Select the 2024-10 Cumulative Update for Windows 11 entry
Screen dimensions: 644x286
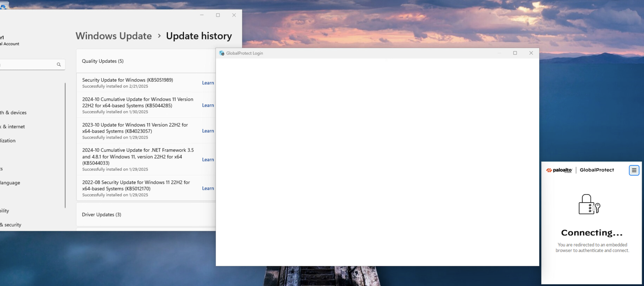pos(146,105)
